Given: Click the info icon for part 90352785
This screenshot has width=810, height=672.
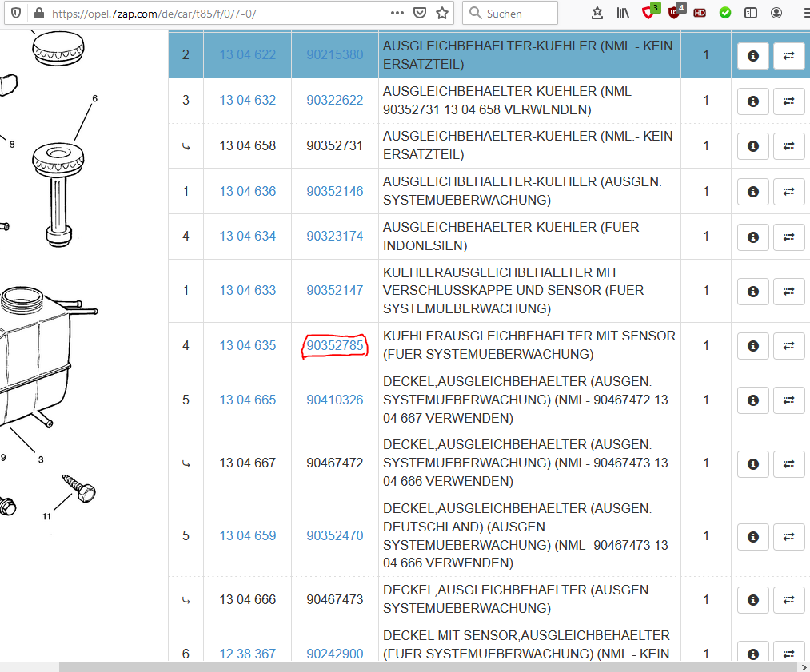Looking at the screenshot, I should (752, 346).
